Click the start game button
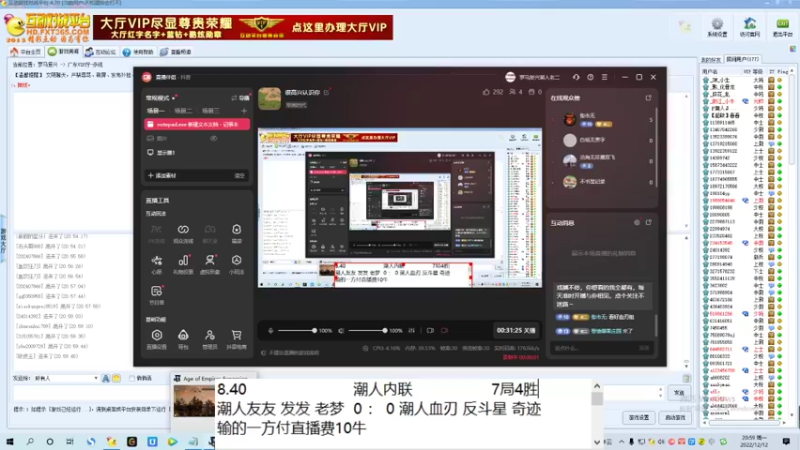 point(675,417)
